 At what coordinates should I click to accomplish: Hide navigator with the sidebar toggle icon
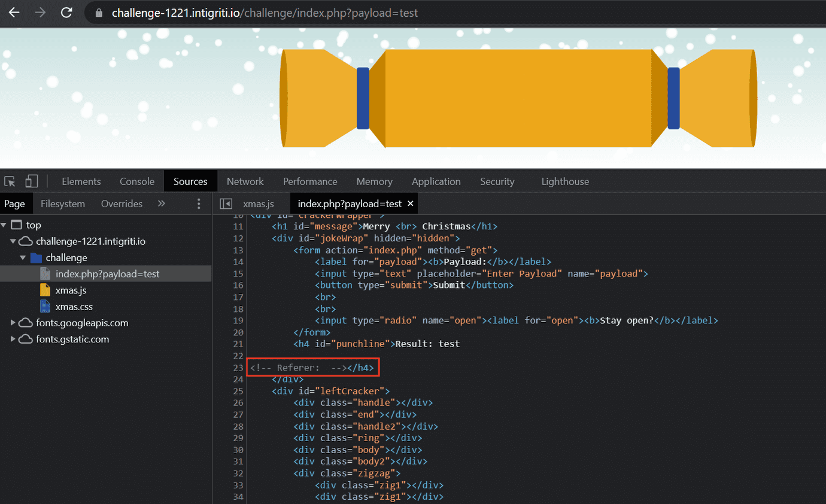pos(226,204)
